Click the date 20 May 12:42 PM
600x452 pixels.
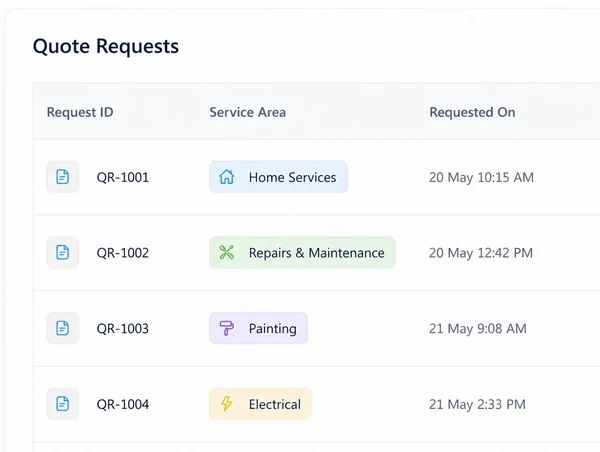(481, 253)
